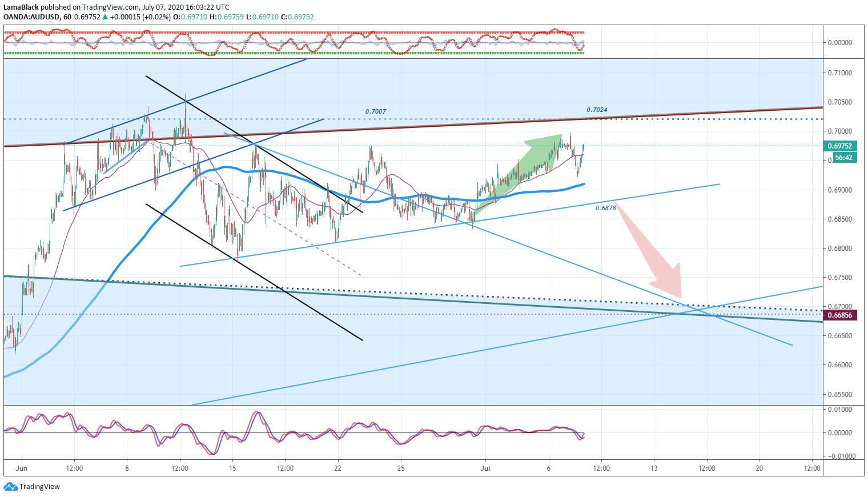Screen dimensions: 868x497
Task: Select the 0.7024 annotation text on the chart
Action: 597,110
